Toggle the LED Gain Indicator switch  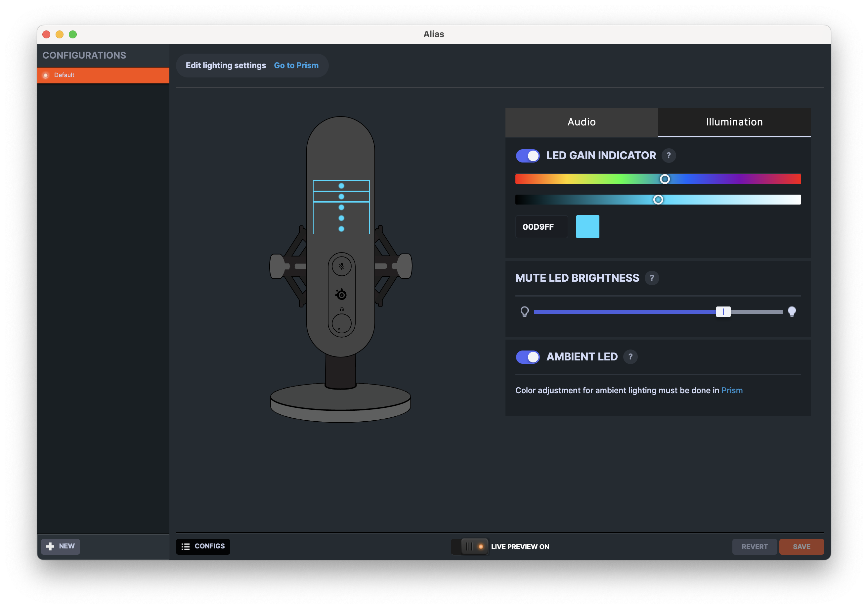(x=528, y=156)
